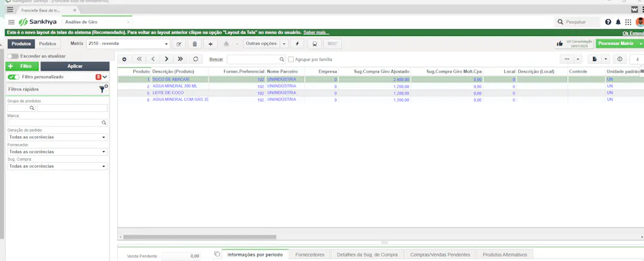Click the delete matriz trash icon

(194, 44)
